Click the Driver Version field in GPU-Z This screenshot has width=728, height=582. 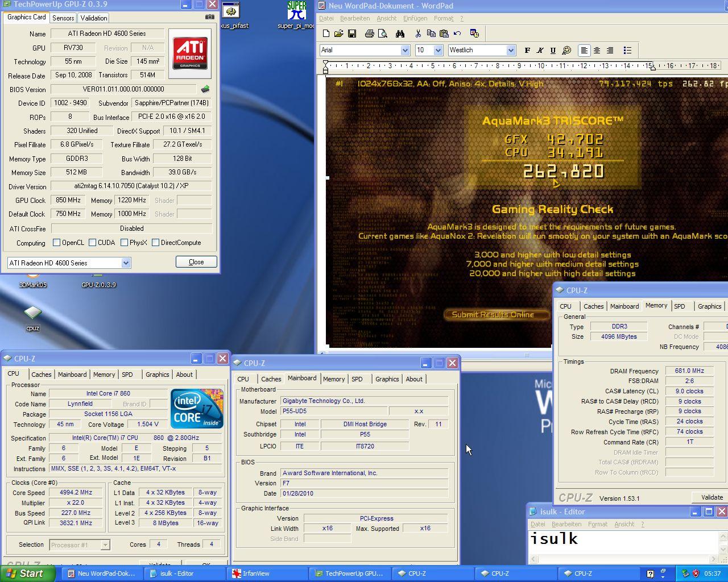pos(131,186)
